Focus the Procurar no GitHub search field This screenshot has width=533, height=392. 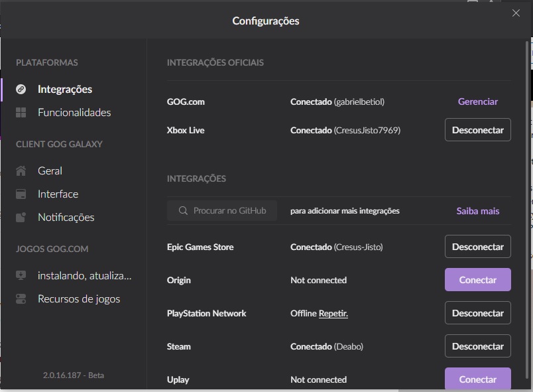pos(222,211)
